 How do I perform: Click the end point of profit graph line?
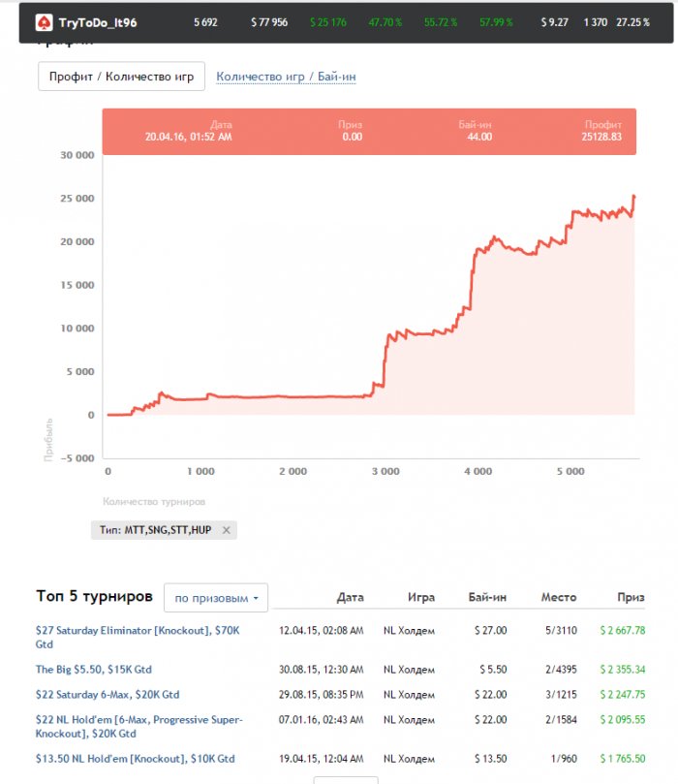[634, 197]
